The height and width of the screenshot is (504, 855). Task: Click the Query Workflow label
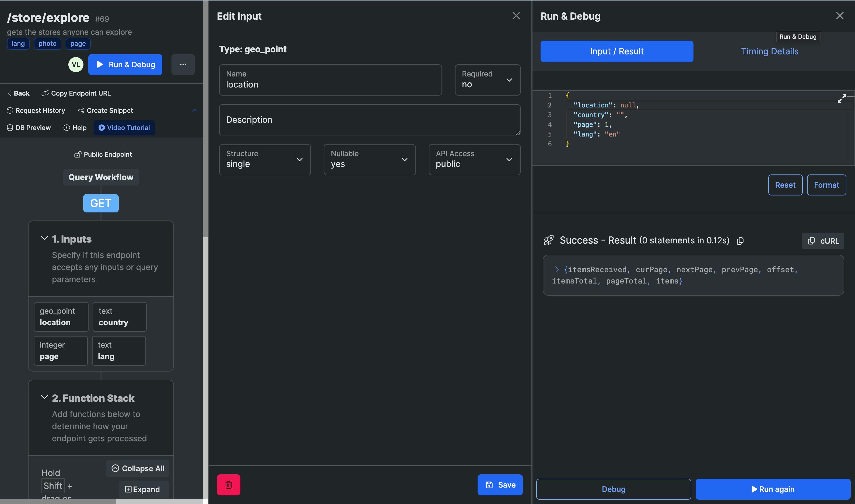point(101,177)
